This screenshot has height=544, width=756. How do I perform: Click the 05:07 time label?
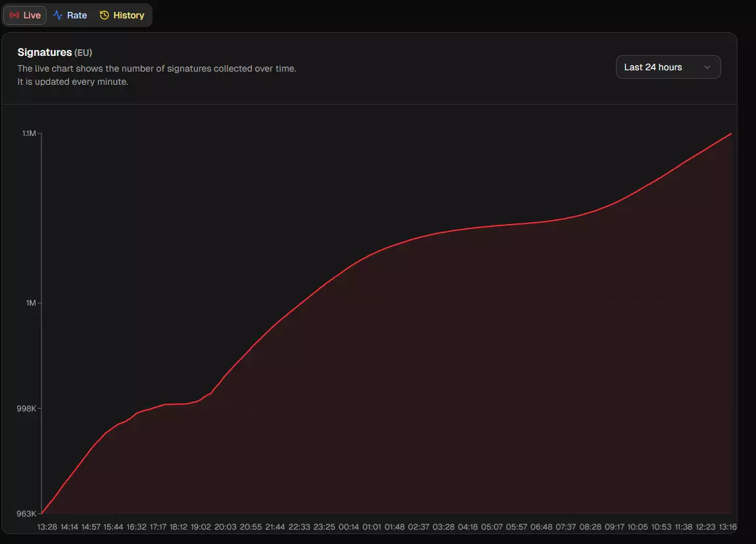pyautogui.click(x=491, y=527)
